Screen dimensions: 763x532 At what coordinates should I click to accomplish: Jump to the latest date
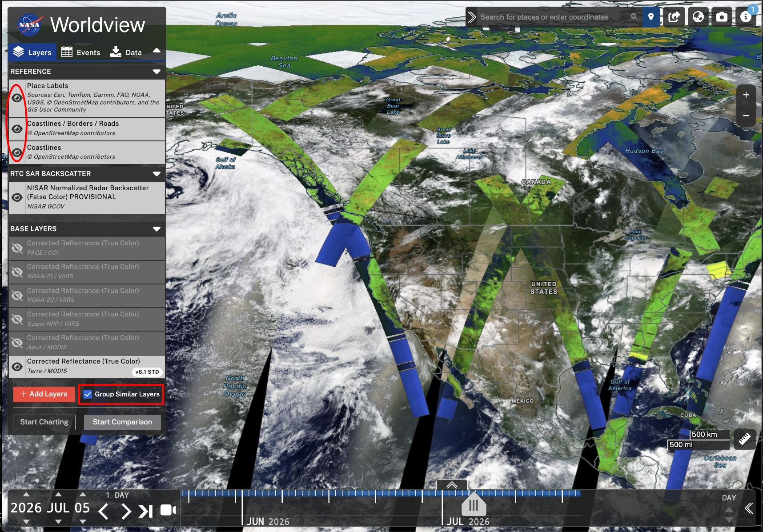pos(145,512)
